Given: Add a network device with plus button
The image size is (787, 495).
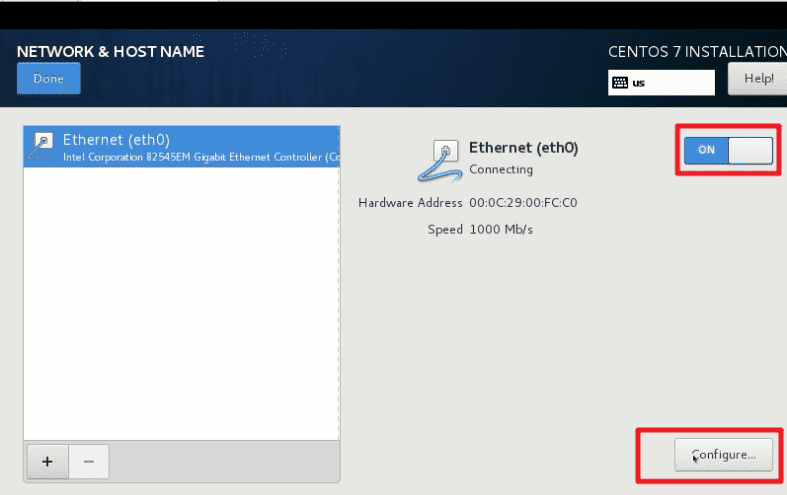Looking at the screenshot, I should click(x=48, y=461).
